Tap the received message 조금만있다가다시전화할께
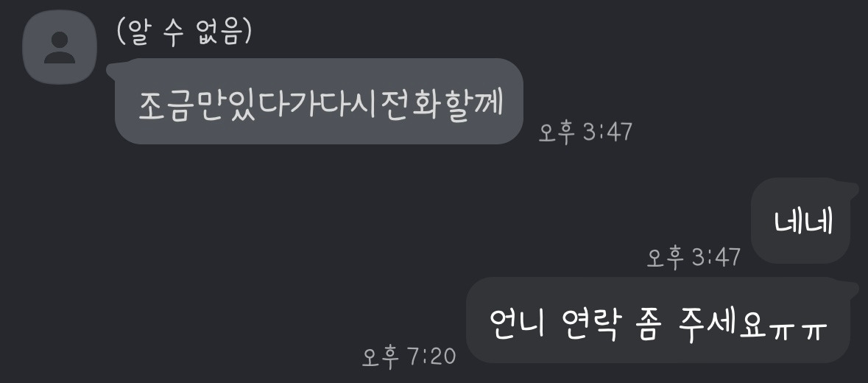Screen dimensions: 868x383 click(x=319, y=102)
